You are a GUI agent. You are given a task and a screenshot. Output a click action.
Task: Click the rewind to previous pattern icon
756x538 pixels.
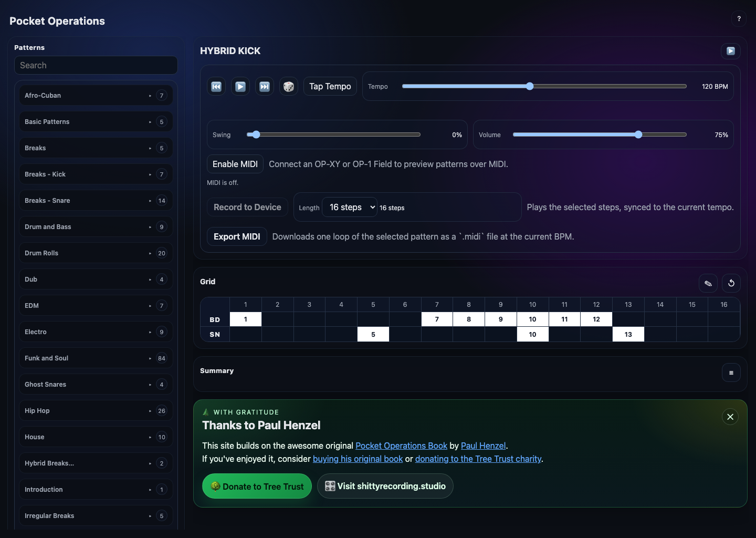click(216, 86)
